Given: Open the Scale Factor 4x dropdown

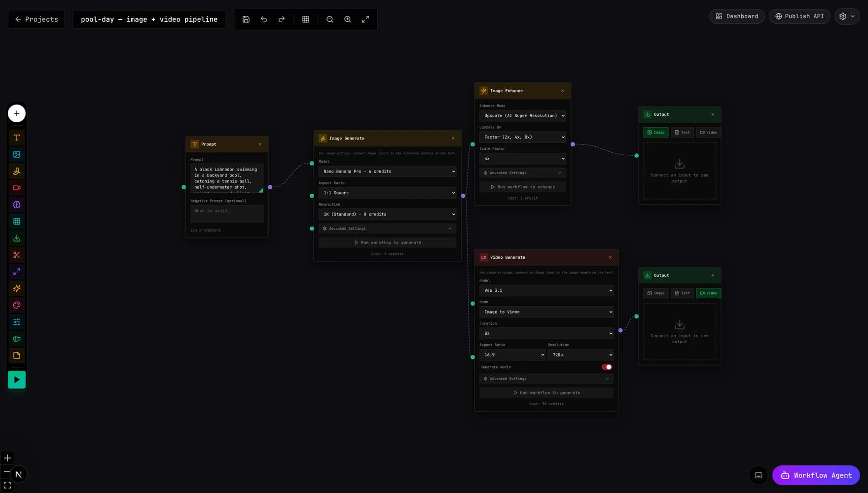Looking at the screenshot, I should pyautogui.click(x=522, y=158).
